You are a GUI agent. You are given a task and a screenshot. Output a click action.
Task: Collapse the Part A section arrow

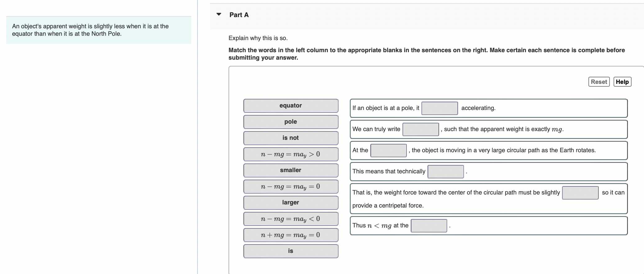[x=219, y=14]
